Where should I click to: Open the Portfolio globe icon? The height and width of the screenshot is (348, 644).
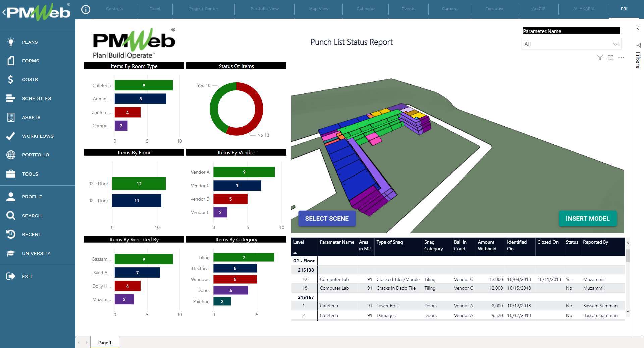[x=11, y=155]
